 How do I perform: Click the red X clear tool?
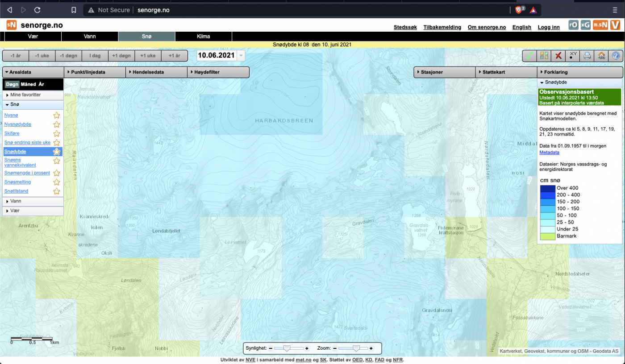[x=558, y=56]
